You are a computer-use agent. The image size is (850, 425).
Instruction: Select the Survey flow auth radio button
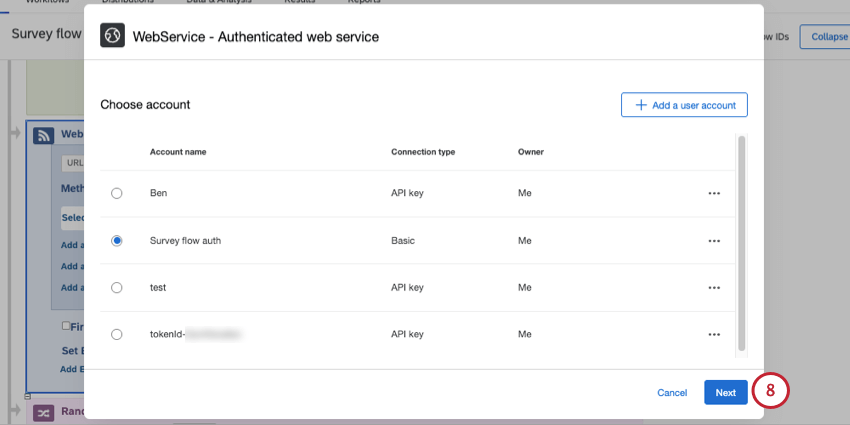coord(117,241)
